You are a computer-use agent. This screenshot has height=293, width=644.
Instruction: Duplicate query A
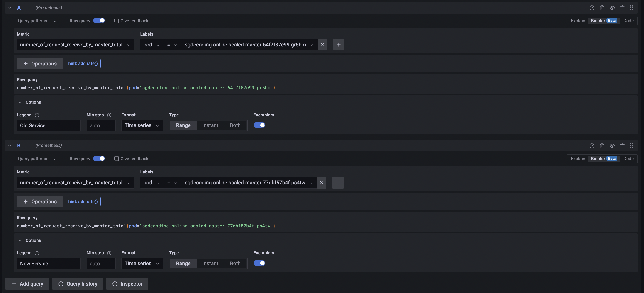[x=602, y=8]
